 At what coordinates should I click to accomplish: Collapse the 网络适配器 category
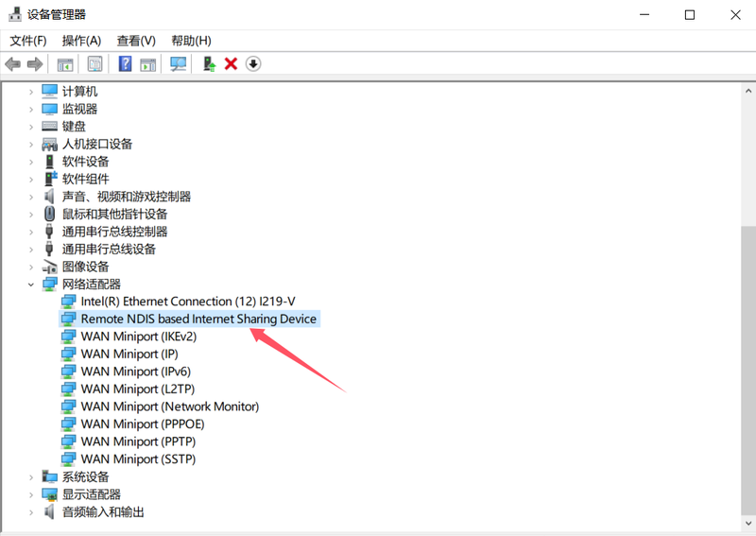pos(30,285)
